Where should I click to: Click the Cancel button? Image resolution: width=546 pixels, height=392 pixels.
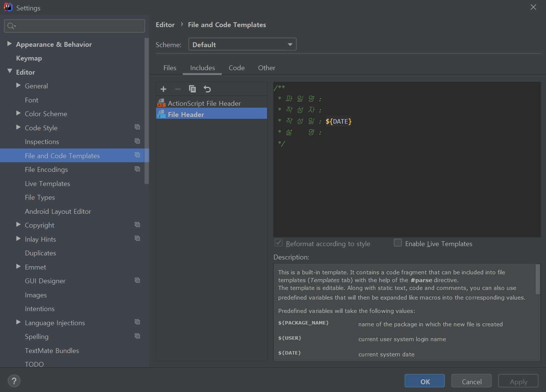pyautogui.click(x=471, y=381)
